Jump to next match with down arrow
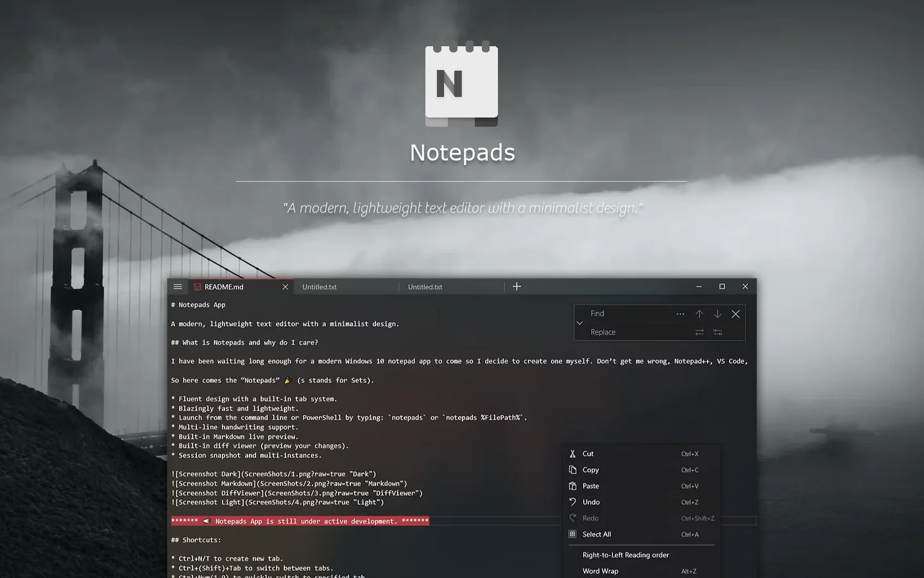The height and width of the screenshot is (578, 924). tap(717, 314)
